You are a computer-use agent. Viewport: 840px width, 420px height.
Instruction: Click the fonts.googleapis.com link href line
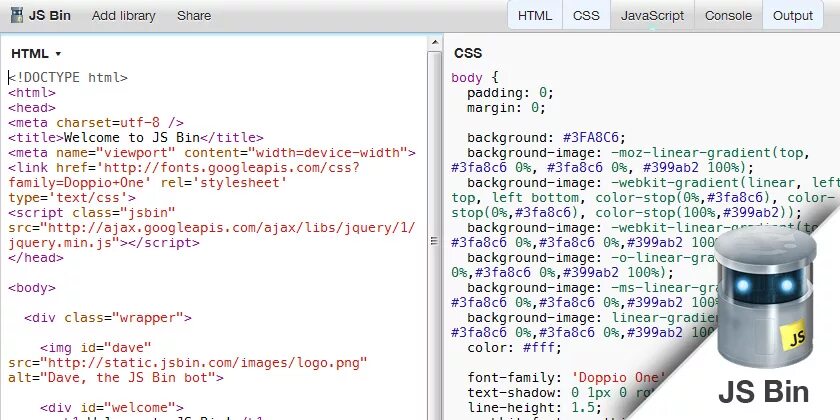pyautogui.click(x=184, y=168)
